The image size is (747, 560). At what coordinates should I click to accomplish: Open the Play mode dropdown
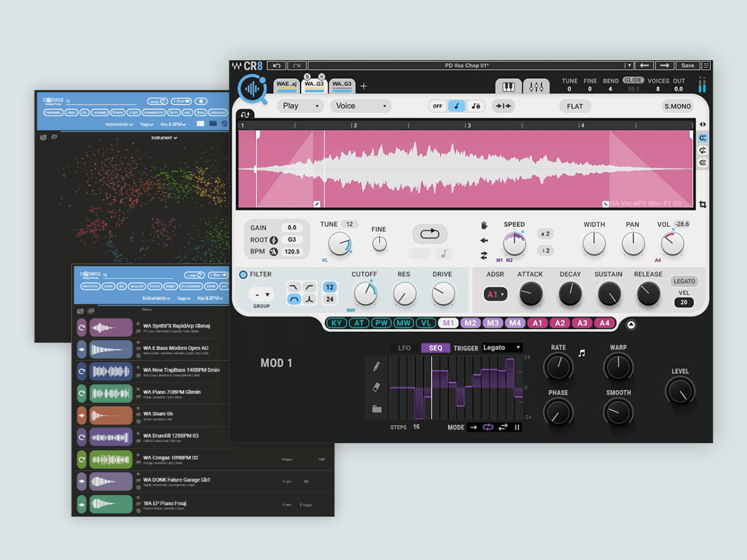[x=301, y=106]
